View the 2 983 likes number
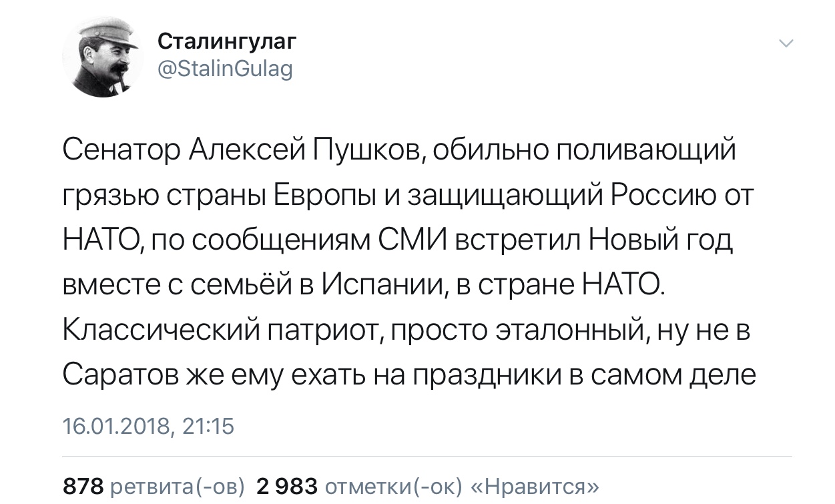 [x=286, y=486]
